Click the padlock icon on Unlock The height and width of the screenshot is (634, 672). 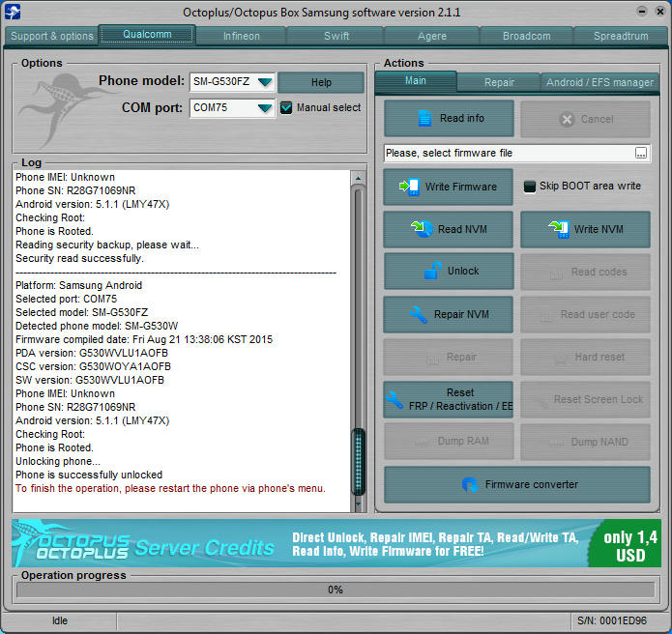click(433, 271)
